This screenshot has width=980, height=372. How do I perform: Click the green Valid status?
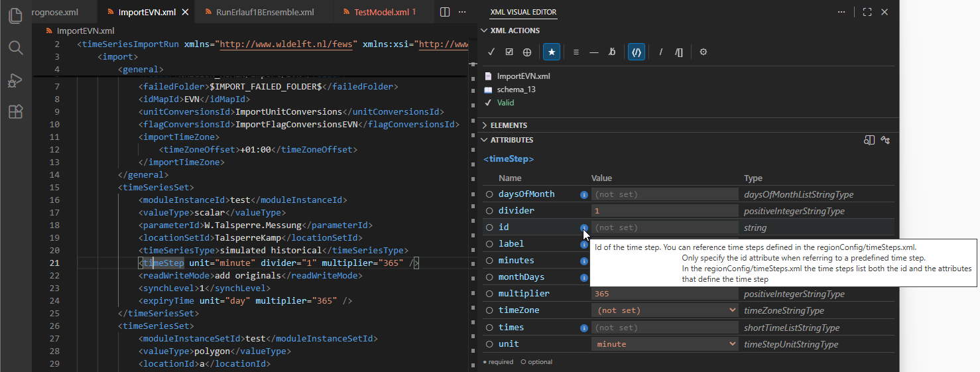click(505, 103)
